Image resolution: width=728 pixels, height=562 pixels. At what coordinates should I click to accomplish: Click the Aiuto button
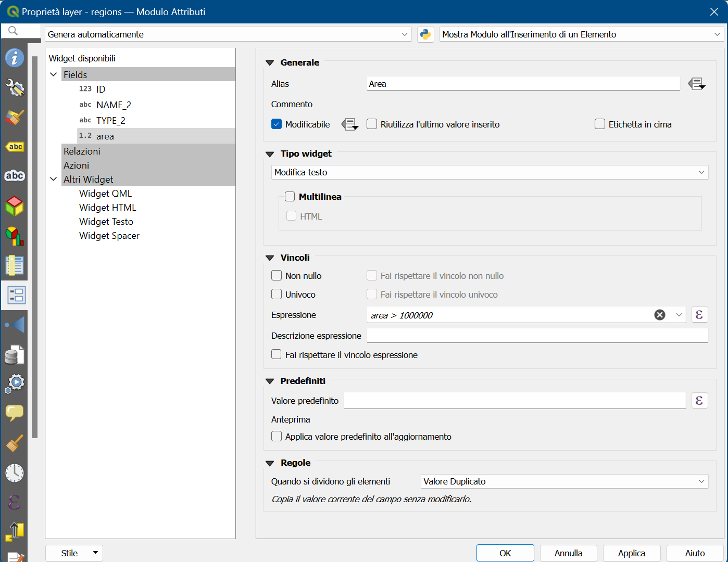pyautogui.click(x=695, y=553)
